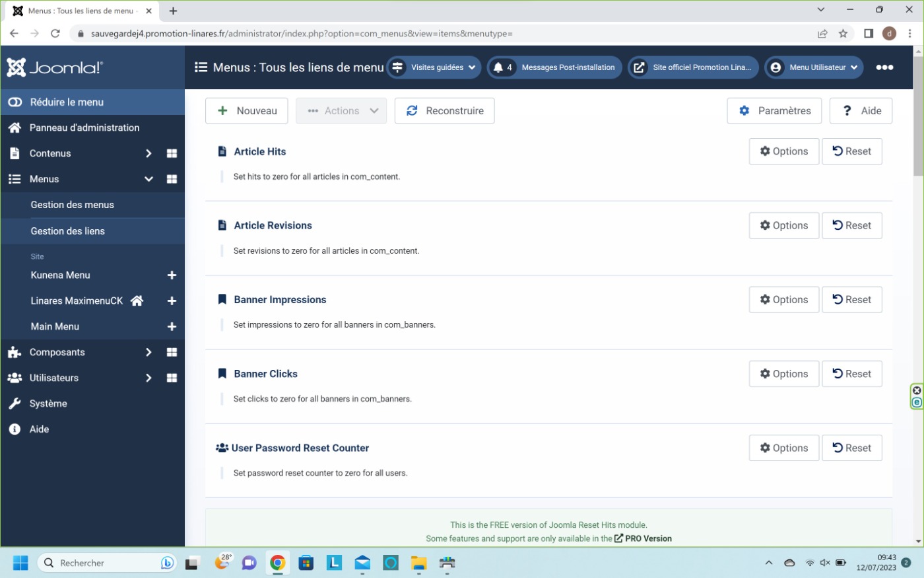Add new item to Main Menu

point(172,326)
